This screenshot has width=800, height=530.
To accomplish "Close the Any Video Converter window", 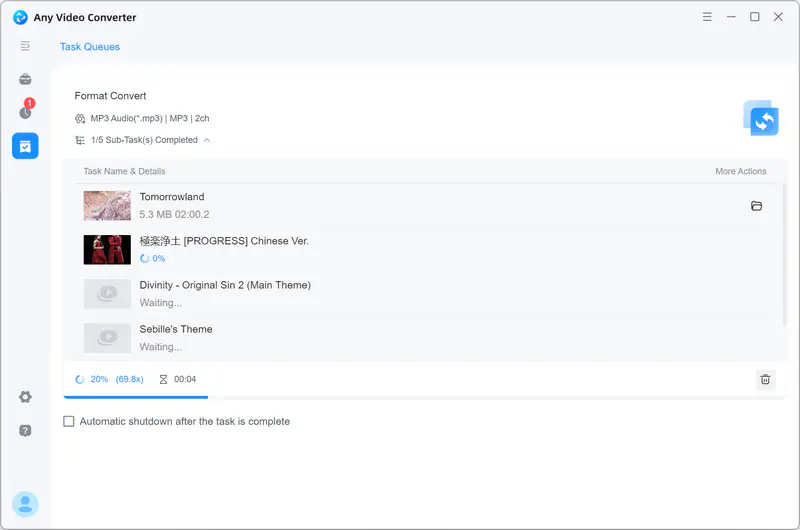I will tap(778, 17).
